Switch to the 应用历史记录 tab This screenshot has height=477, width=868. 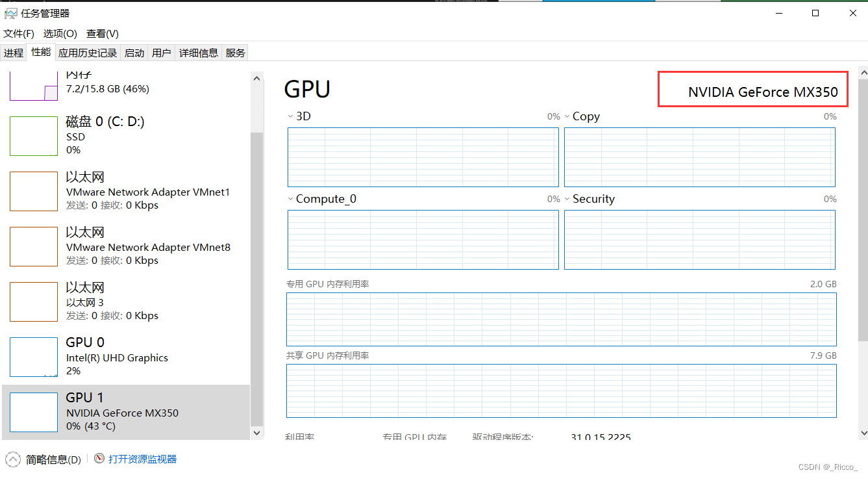[x=88, y=53]
